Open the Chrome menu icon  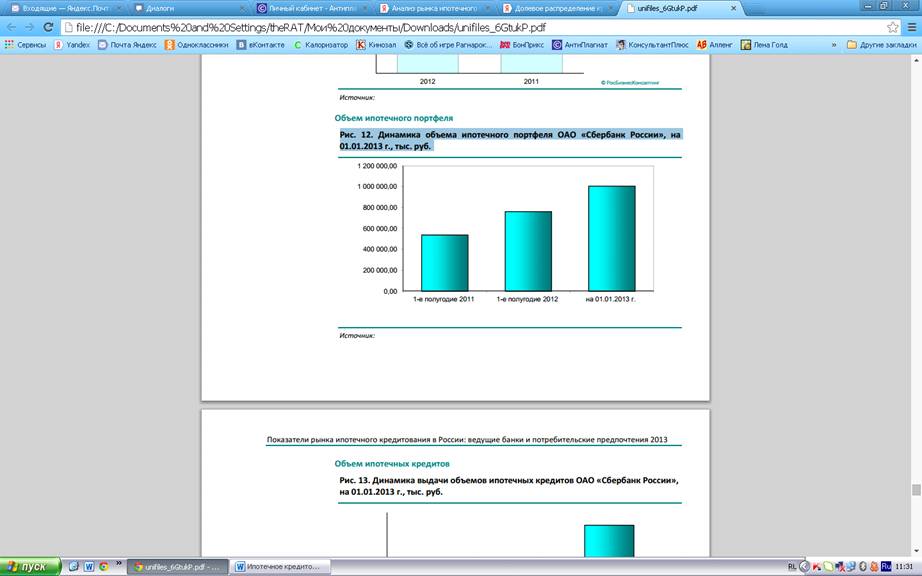911,27
